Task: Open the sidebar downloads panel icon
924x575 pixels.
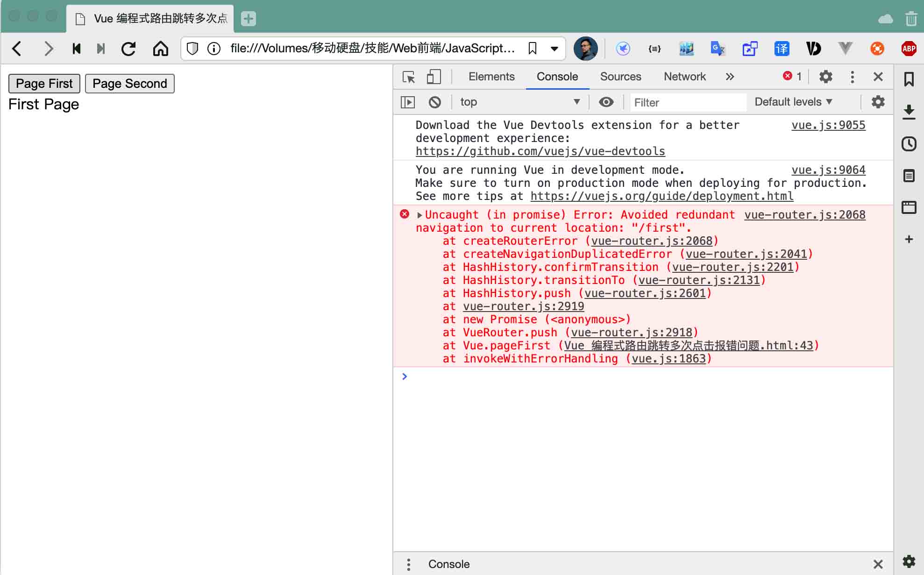Action: pos(909,112)
